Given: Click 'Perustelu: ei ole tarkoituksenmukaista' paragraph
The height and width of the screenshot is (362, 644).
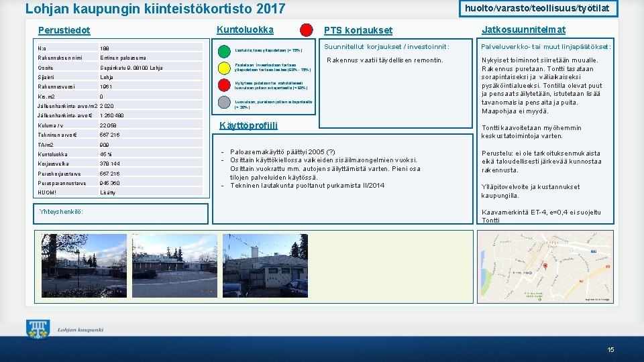Looking at the screenshot, I should 542,162.
